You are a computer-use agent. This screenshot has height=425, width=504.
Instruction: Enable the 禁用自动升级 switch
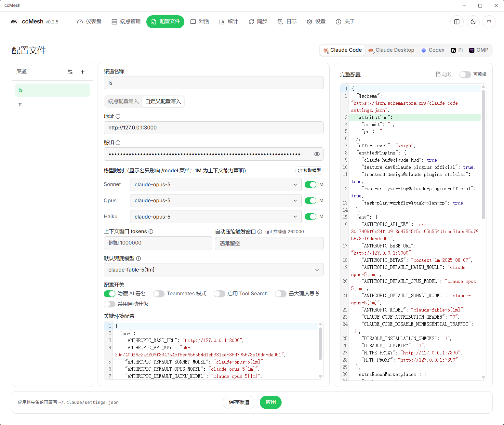pos(110,304)
